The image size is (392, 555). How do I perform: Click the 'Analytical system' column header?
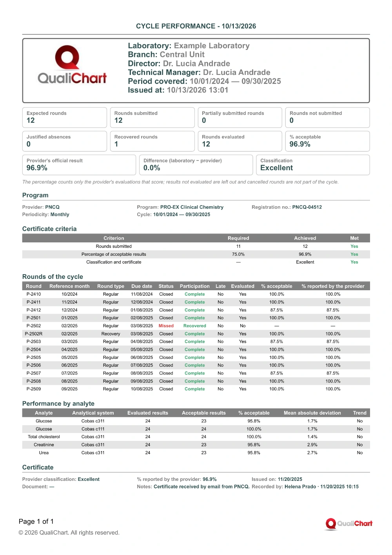[x=93, y=413]
